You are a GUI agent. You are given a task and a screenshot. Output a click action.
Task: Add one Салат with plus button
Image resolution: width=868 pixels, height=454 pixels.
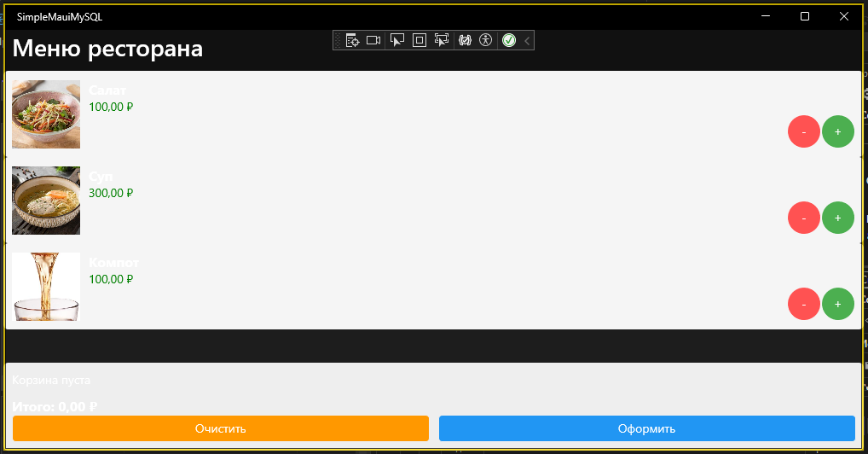837,131
